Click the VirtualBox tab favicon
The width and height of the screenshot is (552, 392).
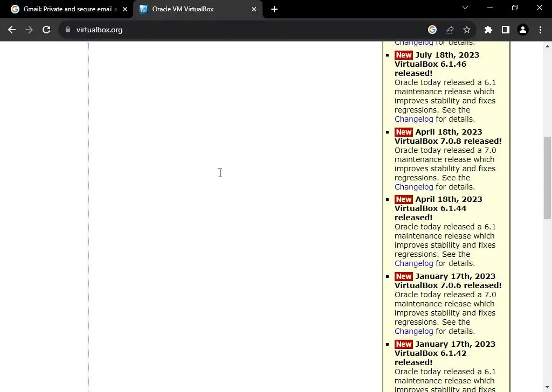click(143, 9)
